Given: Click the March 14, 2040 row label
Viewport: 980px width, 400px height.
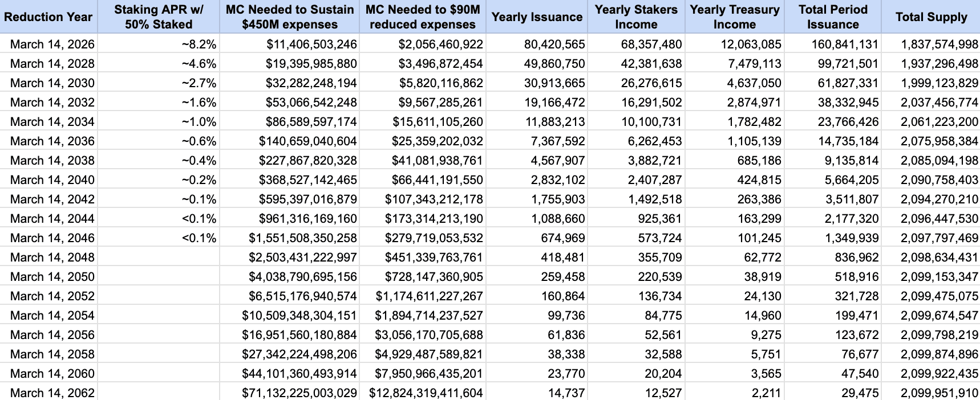Looking at the screenshot, I should [52, 180].
